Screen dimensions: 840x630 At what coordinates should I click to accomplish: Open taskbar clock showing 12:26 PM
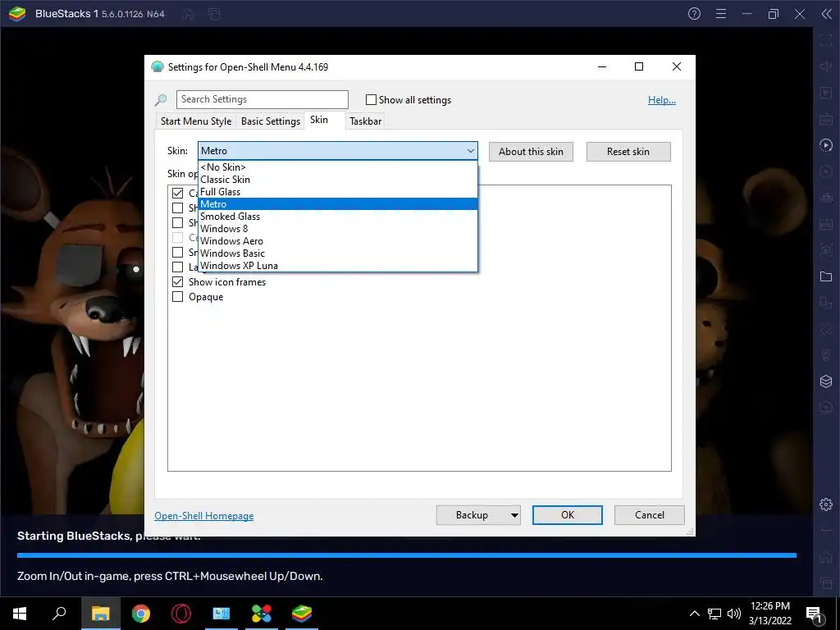769,614
